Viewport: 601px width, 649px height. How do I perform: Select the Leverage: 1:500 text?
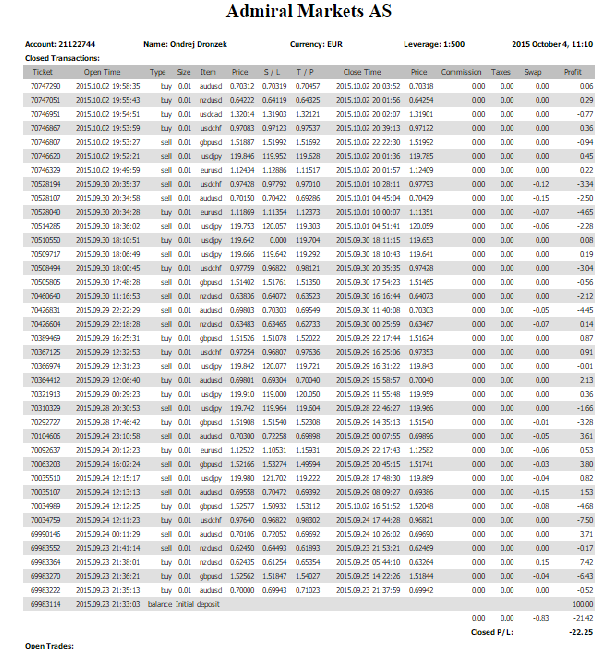click(434, 44)
